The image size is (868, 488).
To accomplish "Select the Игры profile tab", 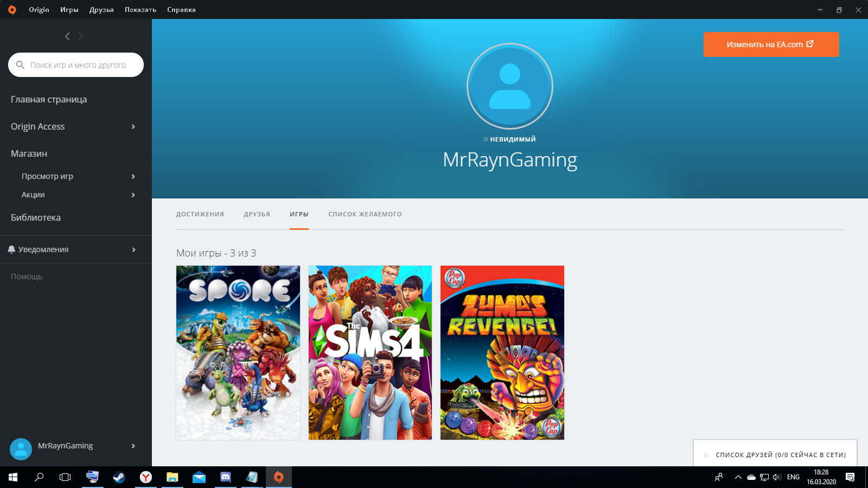I will 299,214.
